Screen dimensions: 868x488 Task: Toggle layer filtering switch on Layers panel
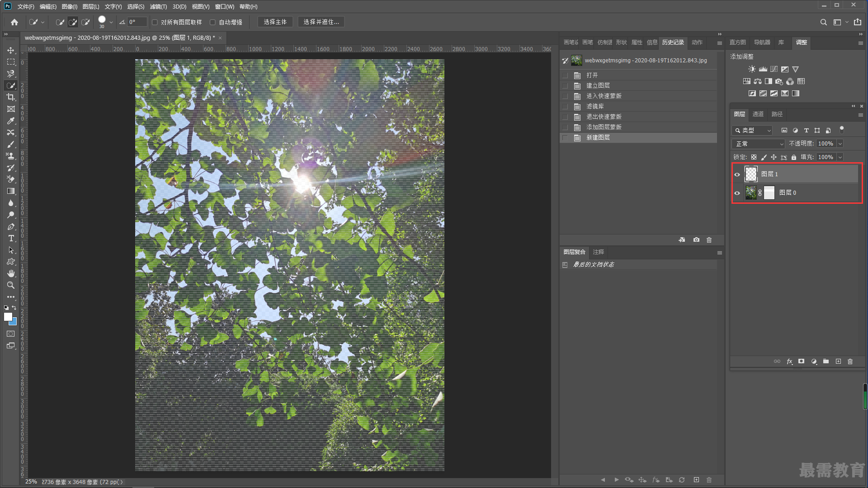(841, 130)
